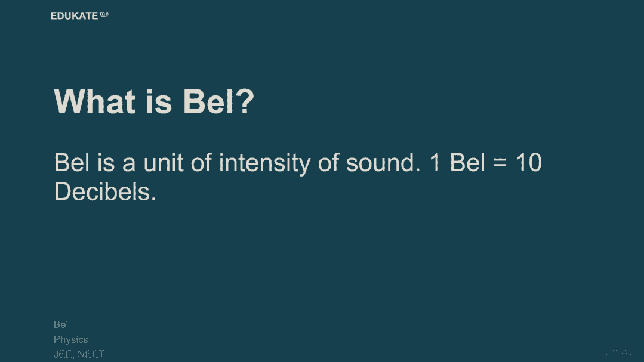Screen dimensions: 644x362
Task: Click the number '1' before 'Bel ='
Action: 435,163
